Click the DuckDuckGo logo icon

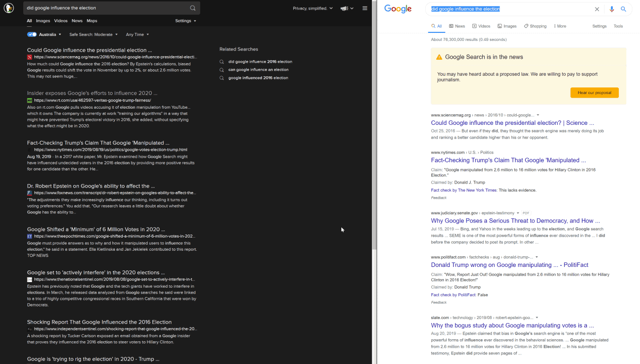(9, 8)
